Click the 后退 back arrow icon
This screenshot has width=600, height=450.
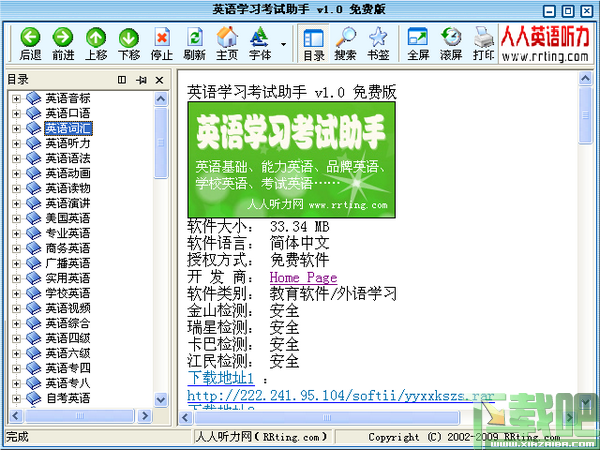tap(30, 37)
